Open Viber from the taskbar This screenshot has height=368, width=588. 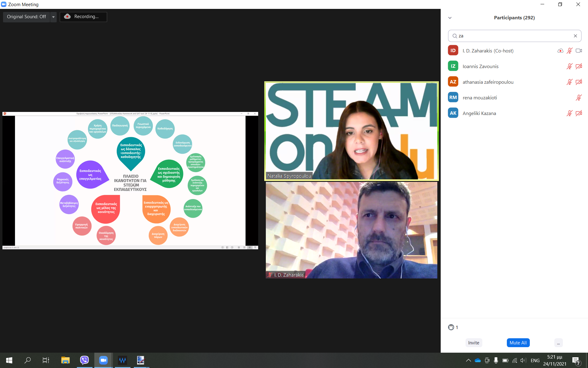[x=84, y=360]
